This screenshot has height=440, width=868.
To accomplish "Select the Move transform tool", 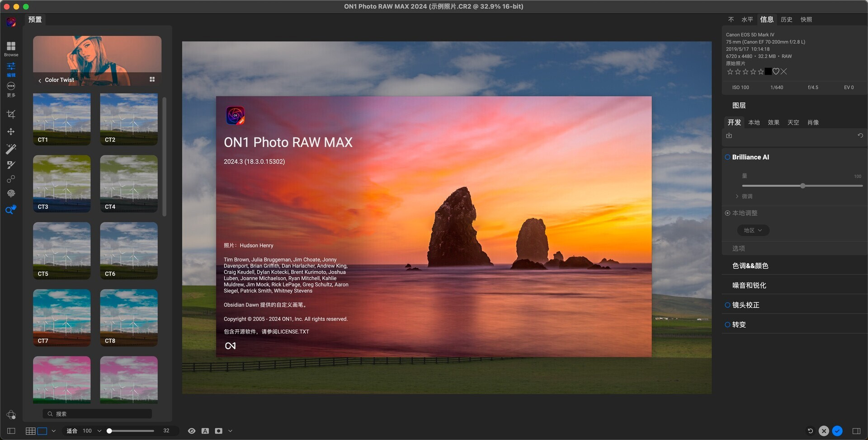I will 11,131.
